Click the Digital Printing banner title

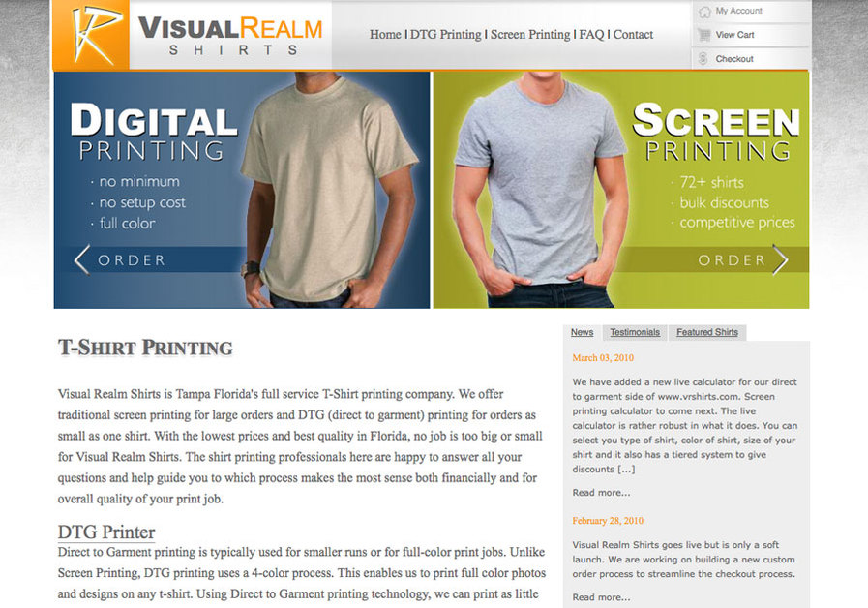click(154, 132)
